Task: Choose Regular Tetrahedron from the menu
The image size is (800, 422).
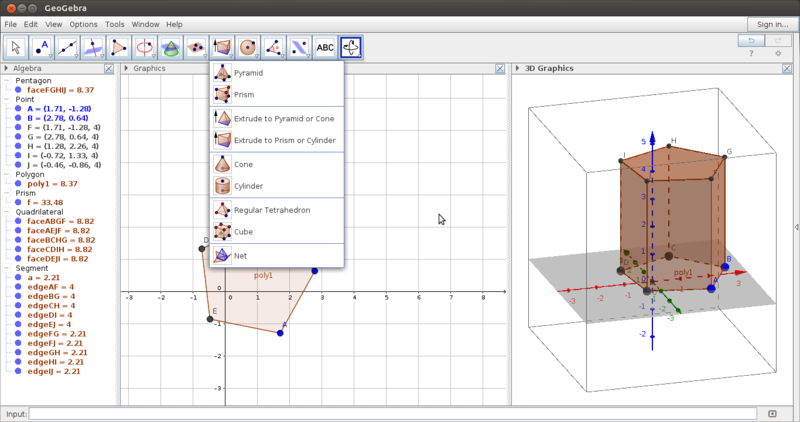Action: click(277, 210)
